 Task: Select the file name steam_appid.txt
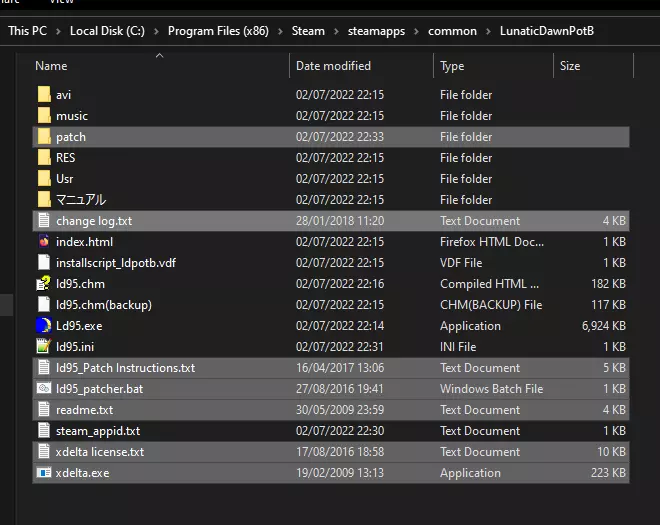(98, 431)
